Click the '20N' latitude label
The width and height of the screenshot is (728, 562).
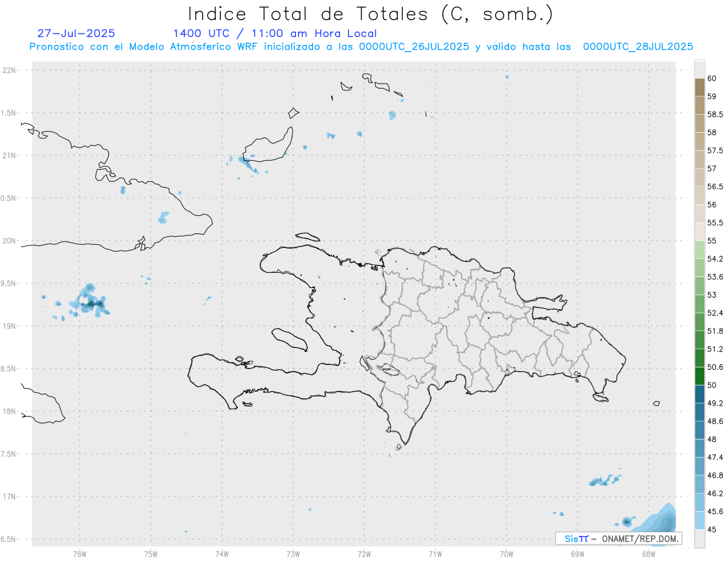point(10,241)
